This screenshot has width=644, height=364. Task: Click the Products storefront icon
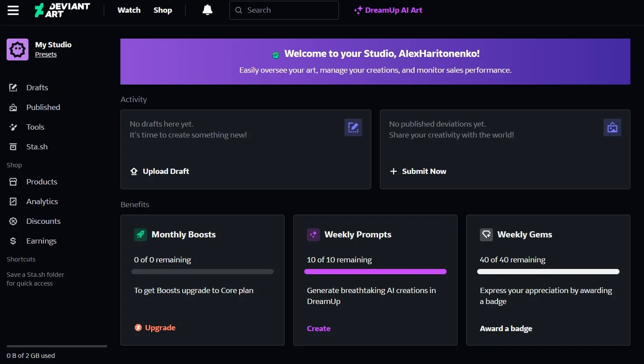pyautogui.click(x=13, y=182)
